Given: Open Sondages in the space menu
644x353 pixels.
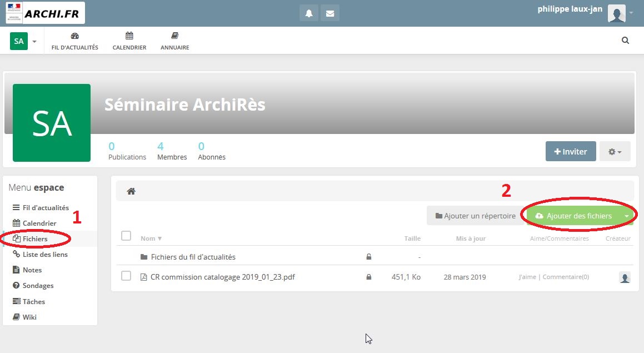Looking at the screenshot, I should tap(33, 286).
